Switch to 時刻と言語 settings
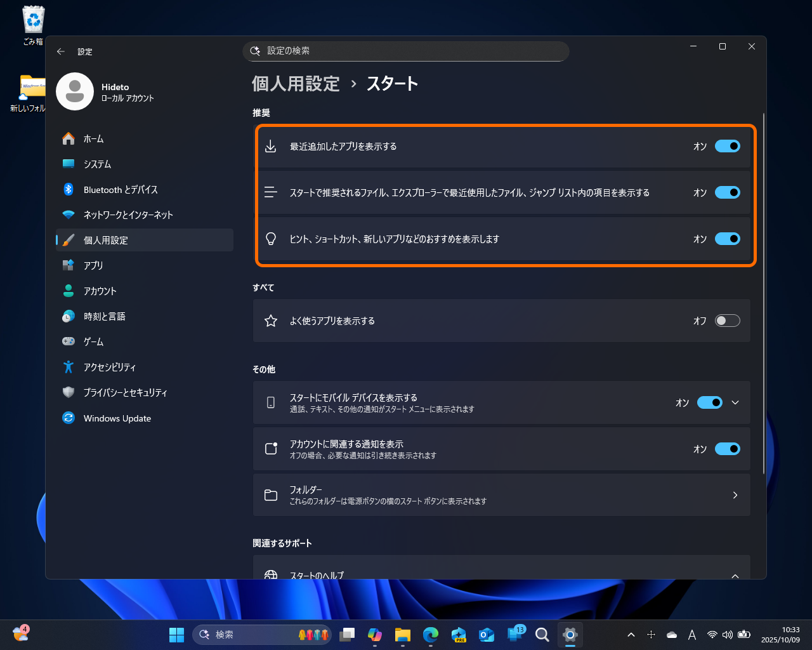This screenshot has width=812, height=650. pyautogui.click(x=69, y=316)
